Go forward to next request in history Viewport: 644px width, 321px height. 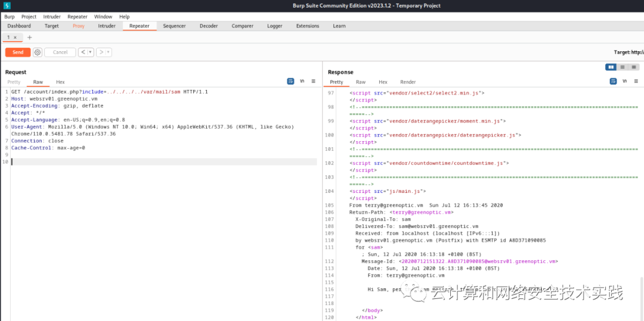(101, 52)
